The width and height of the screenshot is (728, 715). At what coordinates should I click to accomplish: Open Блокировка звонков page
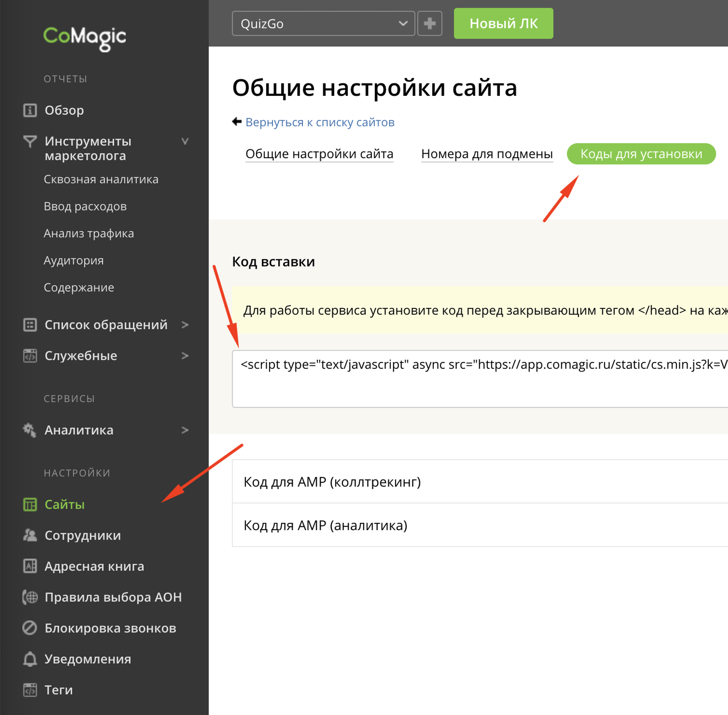110,628
